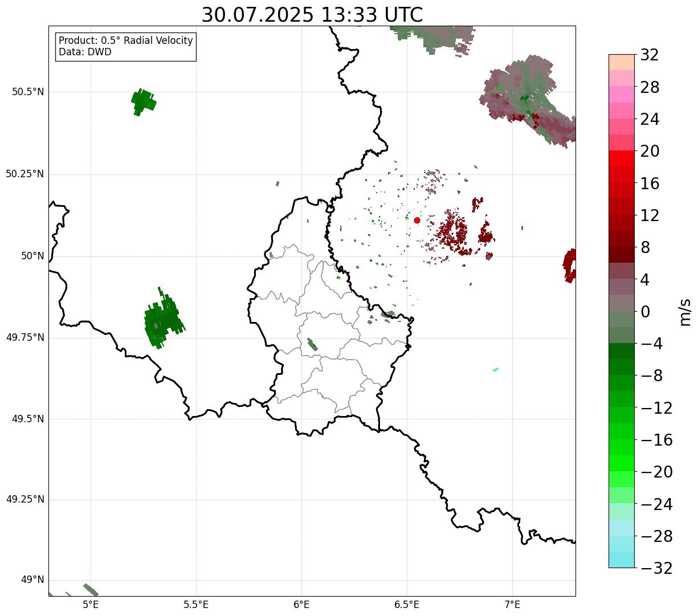Click the 7°E longitude label
The width and height of the screenshot is (698, 616).
[512, 605]
